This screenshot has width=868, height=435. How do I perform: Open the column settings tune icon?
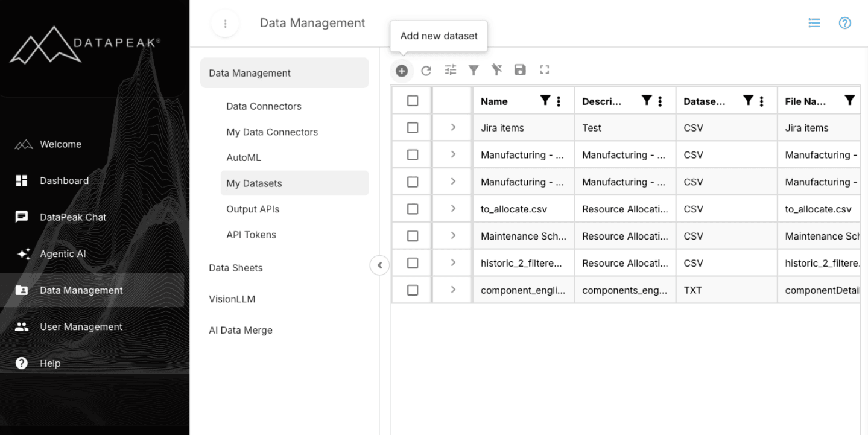(x=451, y=70)
